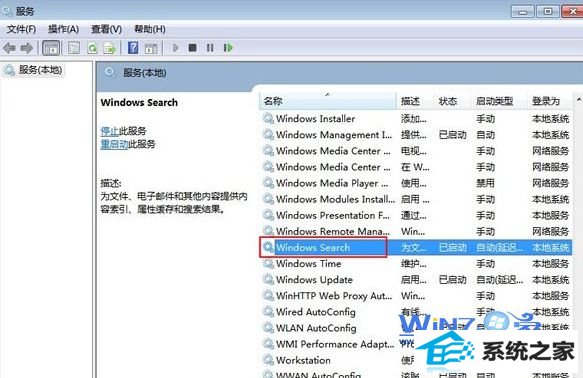Select WinHTTP Web Proxy Aut... service
Screen dimensions: 583x378
tap(416, 296)
